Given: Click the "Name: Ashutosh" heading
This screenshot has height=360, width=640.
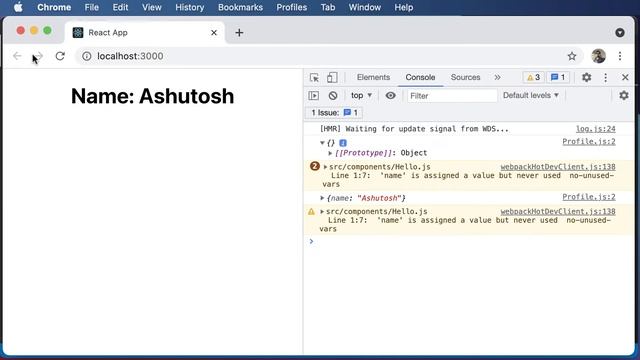Looking at the screenshot, I should 152,96.
